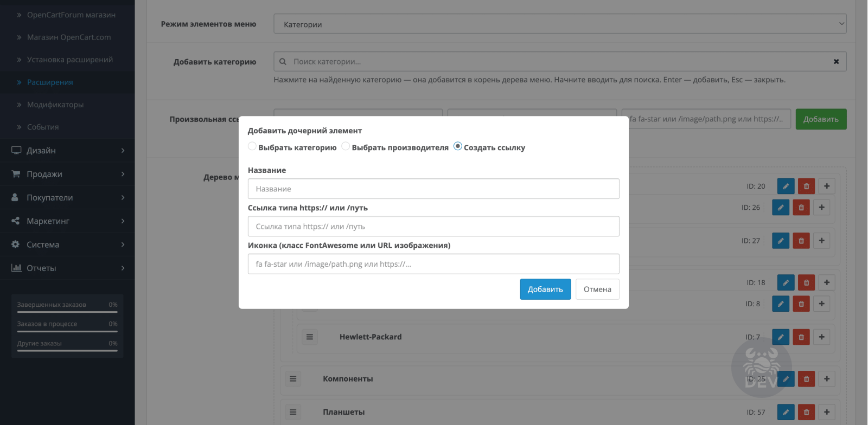This screenshot has height=425, width=868.
Task: Delete the Планшеты menu item
Action: pyautogui.click(x=806, y=412)
